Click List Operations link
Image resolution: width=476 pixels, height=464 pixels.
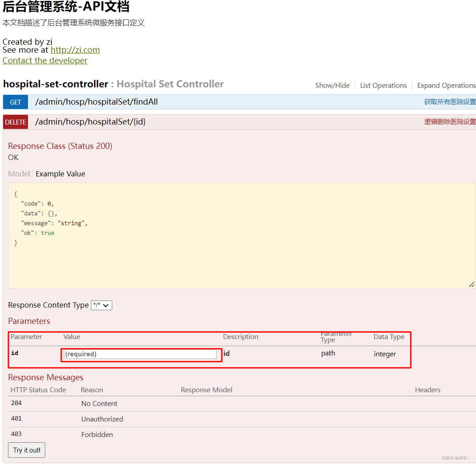pyautogui.click(x=383, y=86)
